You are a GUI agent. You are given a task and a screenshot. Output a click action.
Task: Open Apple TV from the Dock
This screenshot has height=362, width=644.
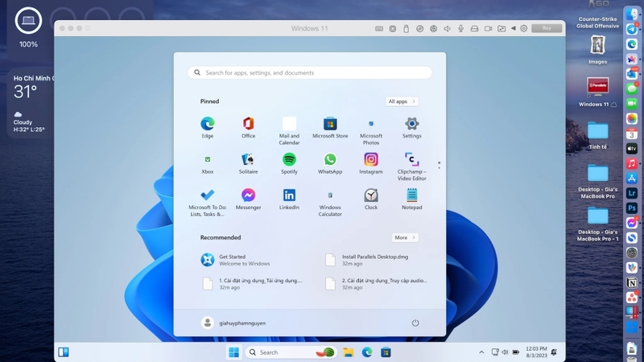[632, 148]
